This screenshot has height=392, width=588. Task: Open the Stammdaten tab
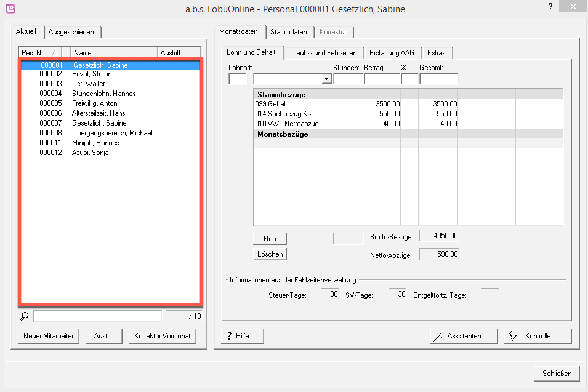289,32
